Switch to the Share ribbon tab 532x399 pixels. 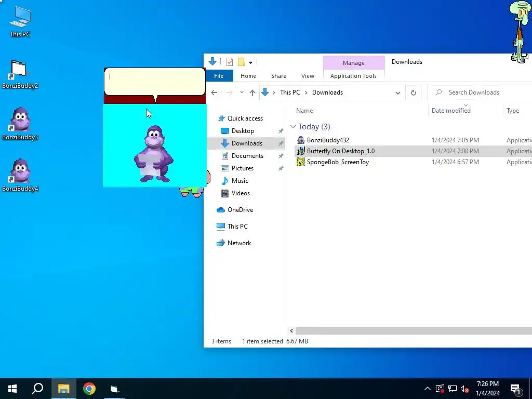pos(278,76)
